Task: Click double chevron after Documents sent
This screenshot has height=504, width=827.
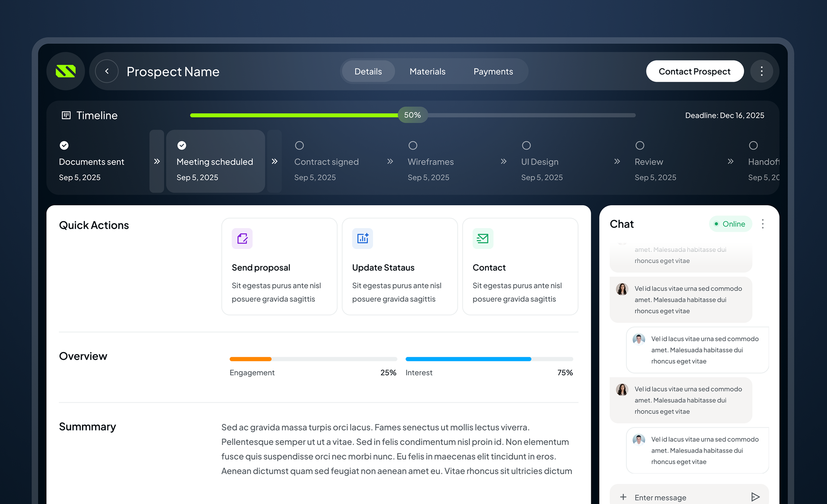Action: coord(157,161)
